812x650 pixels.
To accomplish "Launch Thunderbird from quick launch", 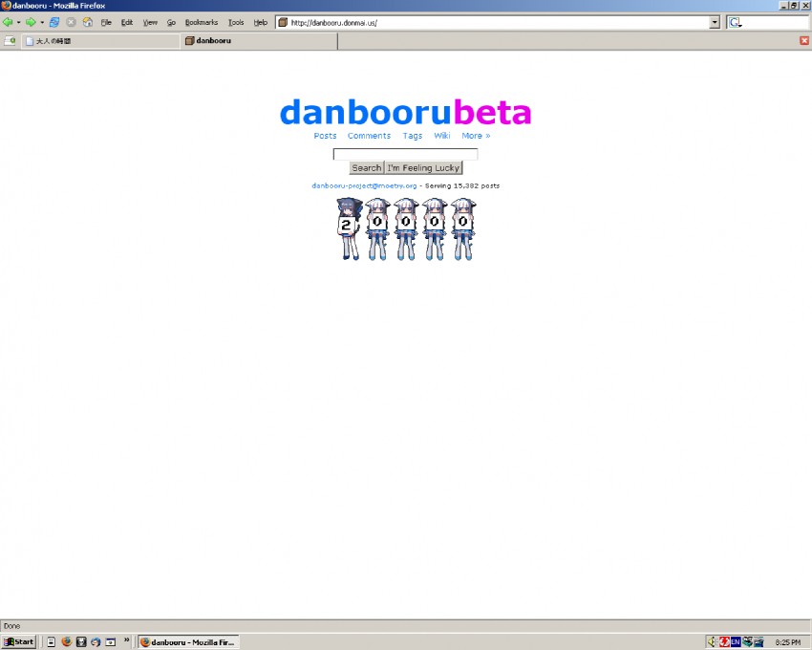I will (x=96, y=641).
